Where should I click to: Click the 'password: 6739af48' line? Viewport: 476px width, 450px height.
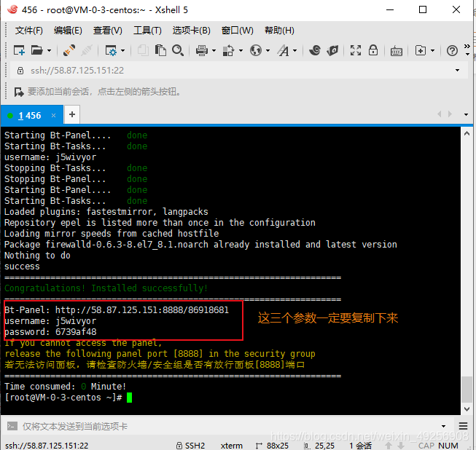(x=50, y=332)
